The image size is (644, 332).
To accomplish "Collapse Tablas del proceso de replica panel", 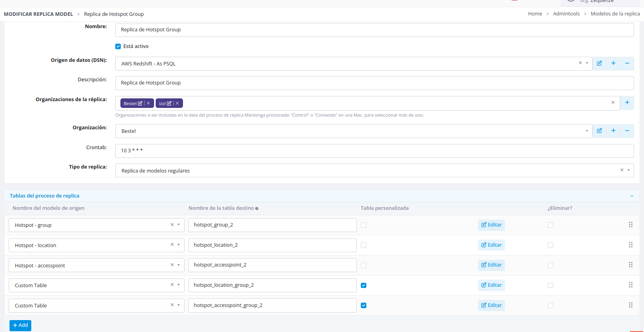I will [632, 196].
